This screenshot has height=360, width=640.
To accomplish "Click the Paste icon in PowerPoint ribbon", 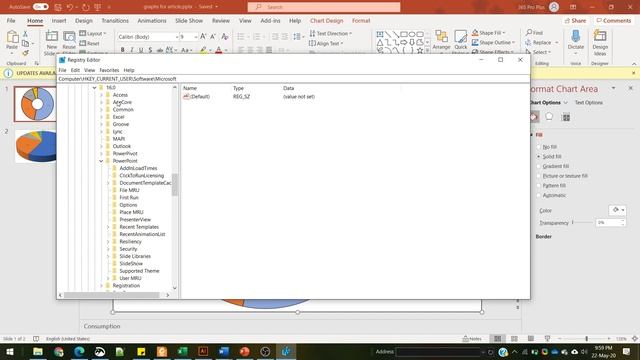I will pos(12,37).
